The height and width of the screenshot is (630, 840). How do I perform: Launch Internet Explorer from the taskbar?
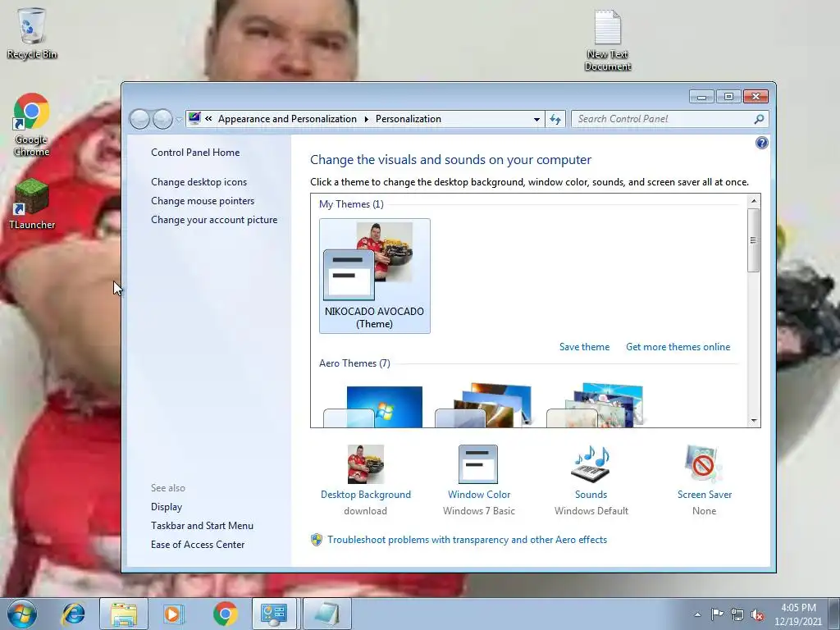[73, 614]
